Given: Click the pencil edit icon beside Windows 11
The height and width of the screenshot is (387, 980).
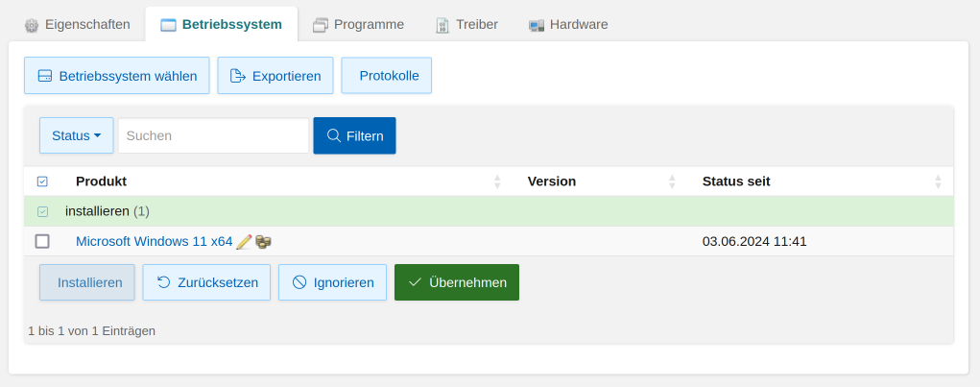Looking at the screenshot, I should pos(244,242).
